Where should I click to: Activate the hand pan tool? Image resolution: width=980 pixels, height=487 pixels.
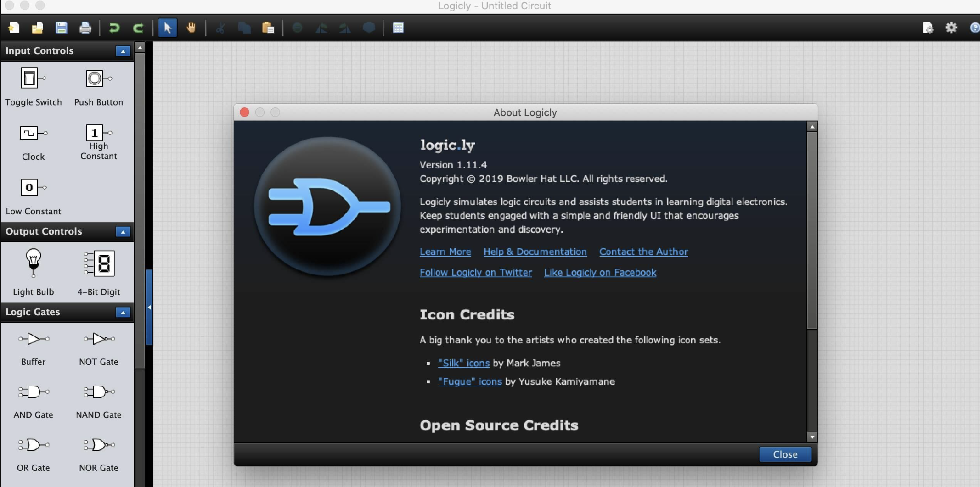coord(191,28)
